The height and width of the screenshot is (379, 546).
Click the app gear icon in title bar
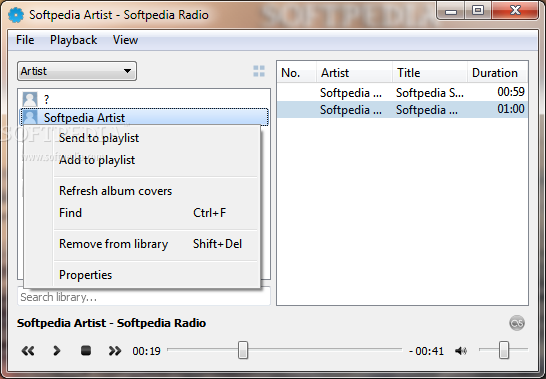click(16, 15)
